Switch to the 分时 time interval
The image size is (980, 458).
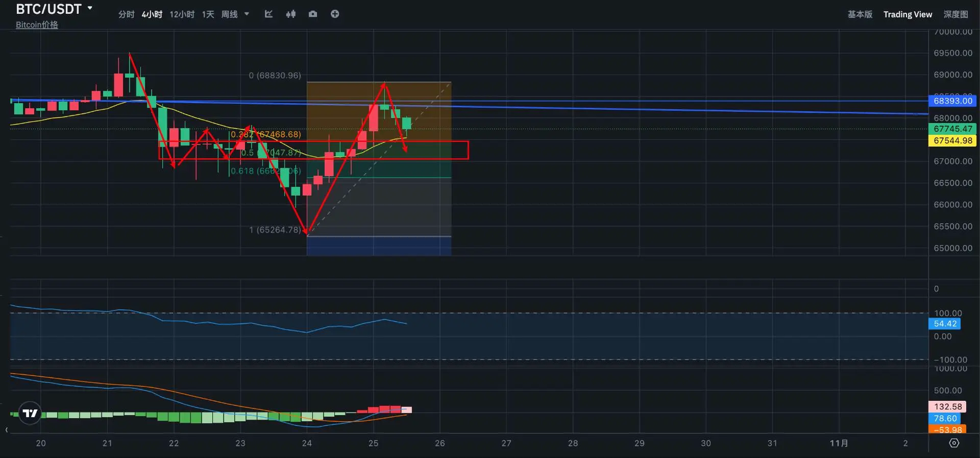(x=126, y=14)
